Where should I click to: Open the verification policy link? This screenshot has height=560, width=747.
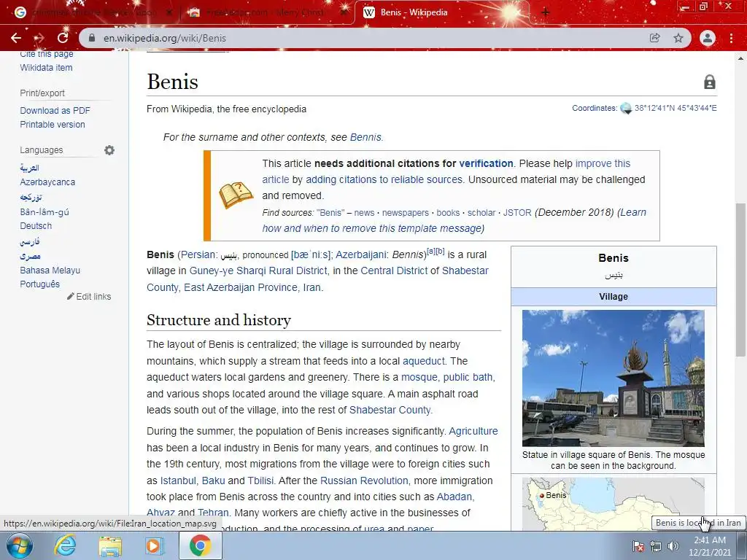click(486, 163)
